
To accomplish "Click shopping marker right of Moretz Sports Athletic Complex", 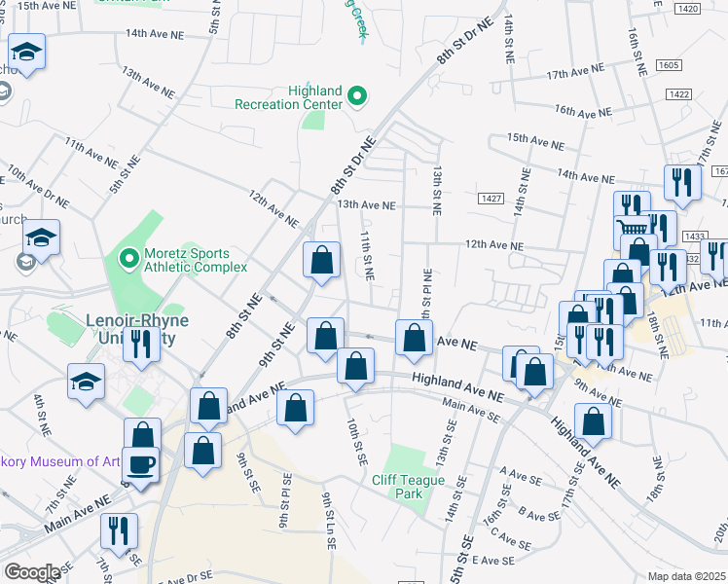I will [322, 261].
